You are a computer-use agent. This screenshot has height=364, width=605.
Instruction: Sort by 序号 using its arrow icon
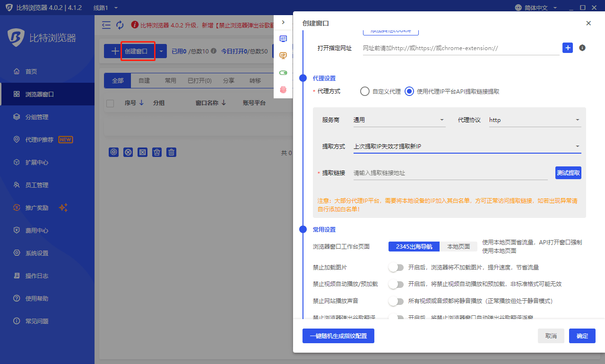pyautogui.click(x=141, y=103)
